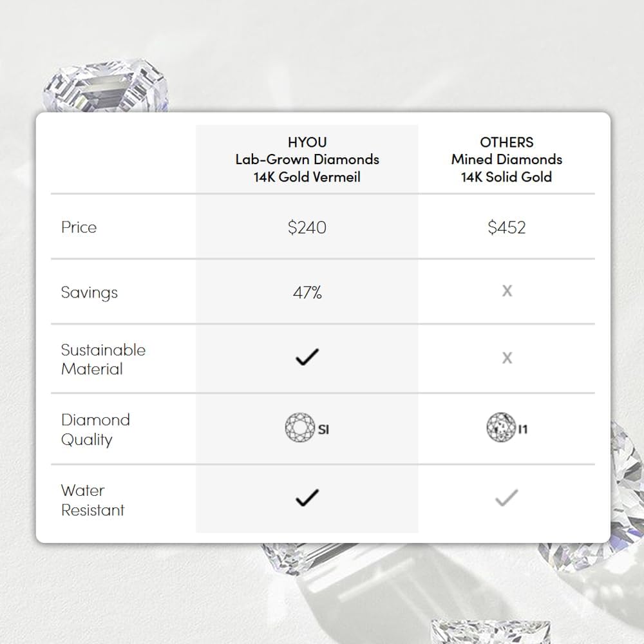This screenshot has width=644, height=644.
Task: Click the X in the Savings row
Action: (507, 291)
